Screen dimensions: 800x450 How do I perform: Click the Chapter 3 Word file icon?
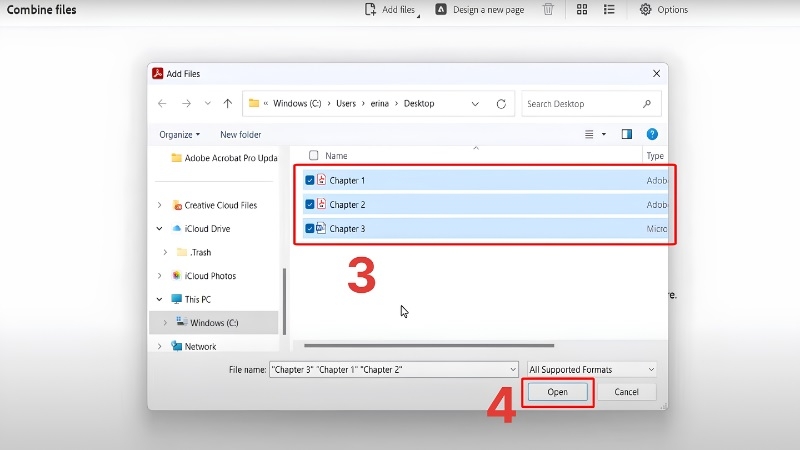320,228
